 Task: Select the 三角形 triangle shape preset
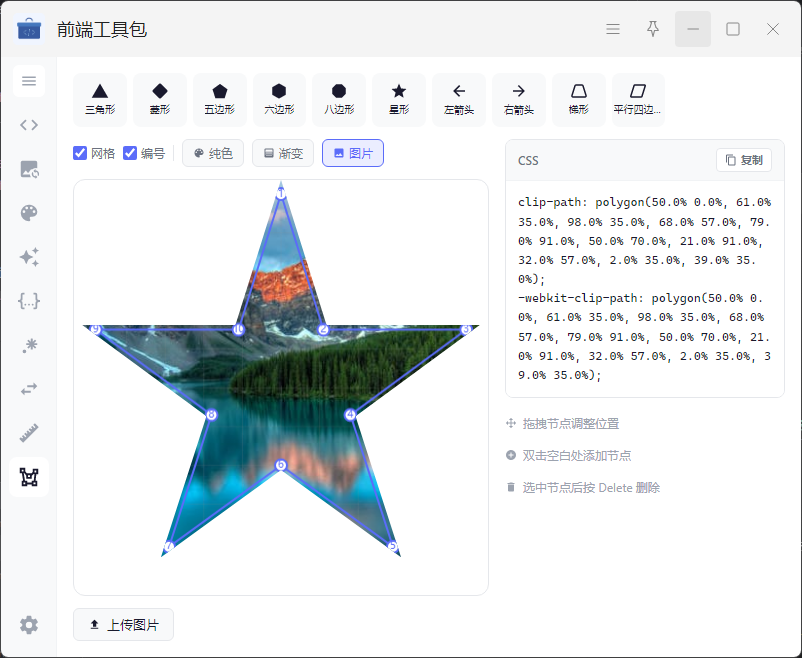100,100
